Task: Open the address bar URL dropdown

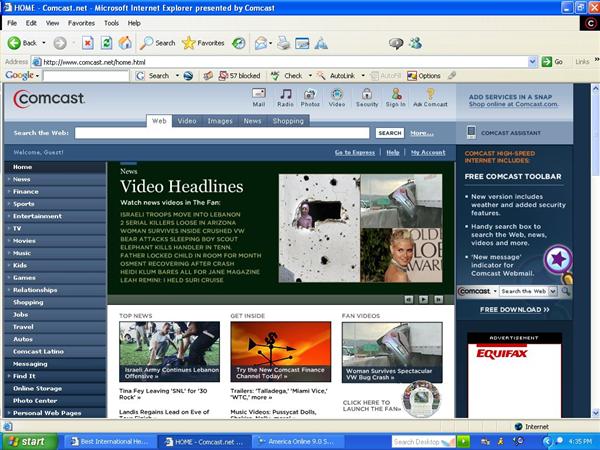Action: pyautogui.click(x=532, y=62)
